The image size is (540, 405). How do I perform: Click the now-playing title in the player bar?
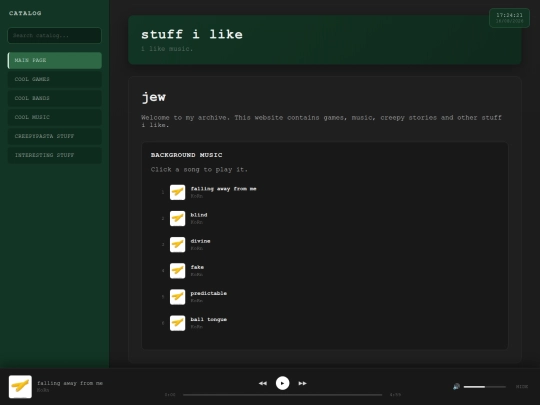coord(70,383)
